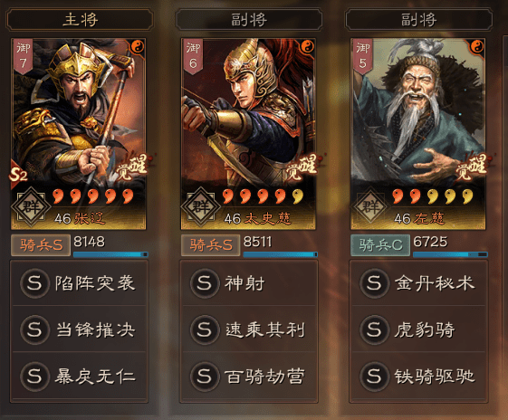Open 张辽 general portrait card
Viewport: 508px width, 420px height.
pos(79,134)
